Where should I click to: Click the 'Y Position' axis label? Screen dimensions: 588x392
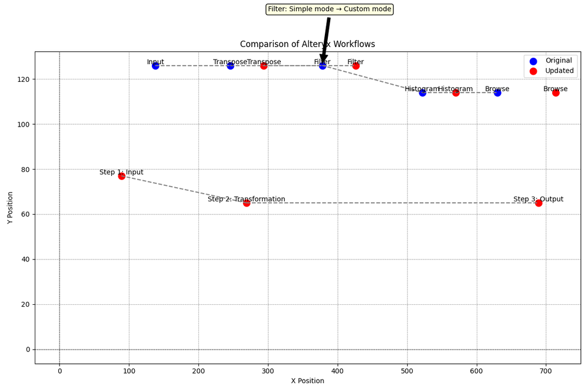pyautogui.click(x=10, y=208)
